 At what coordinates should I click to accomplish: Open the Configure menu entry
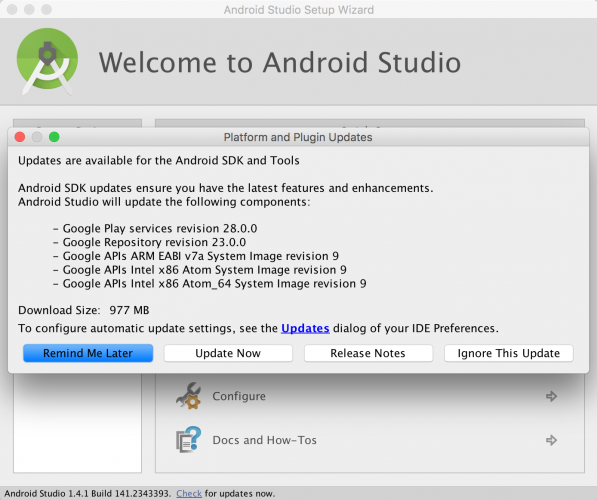[x=239, y=396]
